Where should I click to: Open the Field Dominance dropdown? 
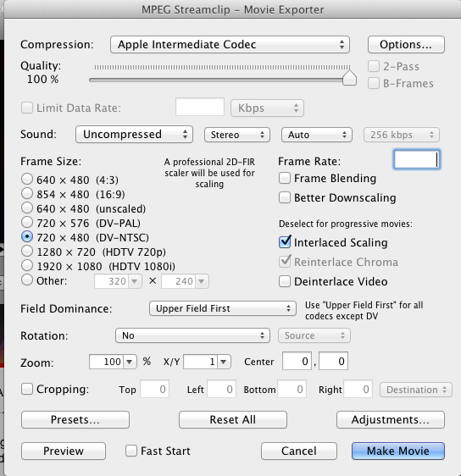tap(223, 308)
